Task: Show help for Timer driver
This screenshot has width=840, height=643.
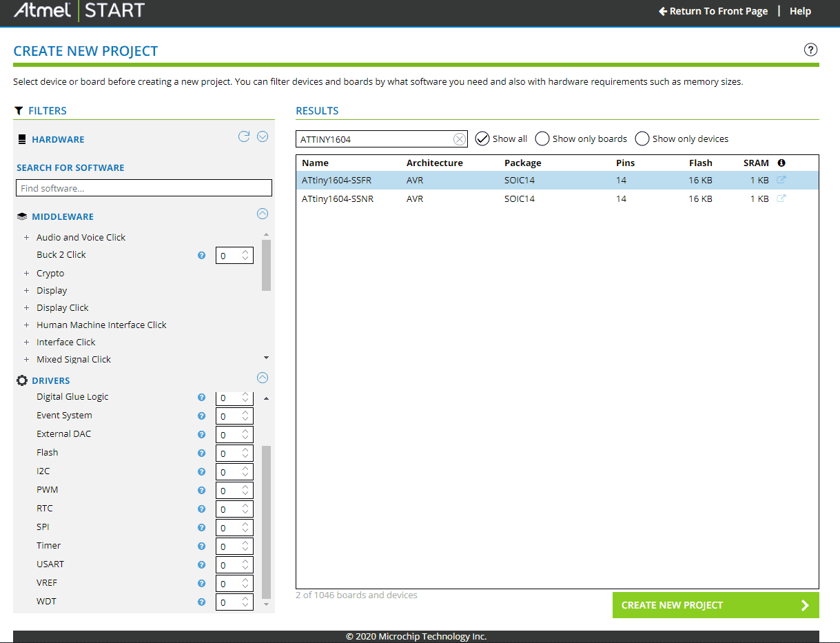Action: (x=202, y=546)
